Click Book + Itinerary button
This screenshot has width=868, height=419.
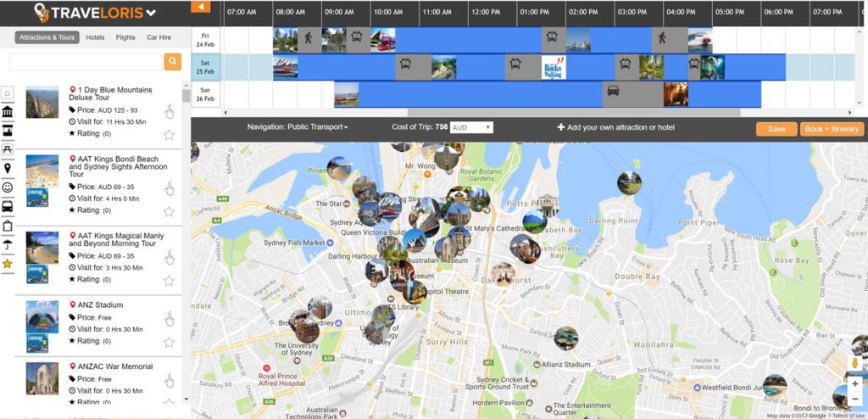pyautogui.click(x=832, y=129)
